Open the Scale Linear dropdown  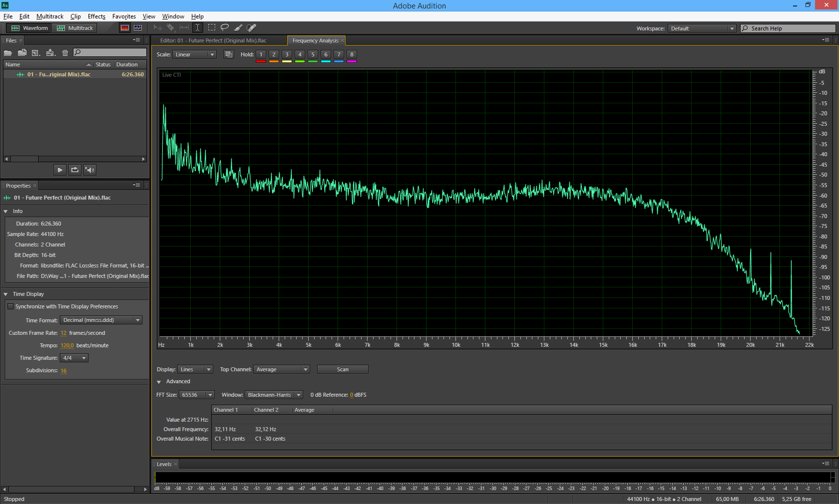(x=194, y=54)
